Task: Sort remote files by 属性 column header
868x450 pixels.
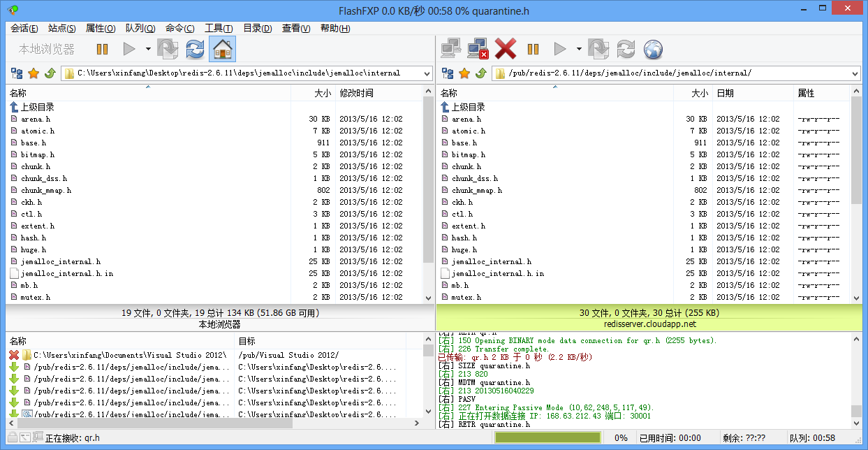Action: (x=806, y=93)
